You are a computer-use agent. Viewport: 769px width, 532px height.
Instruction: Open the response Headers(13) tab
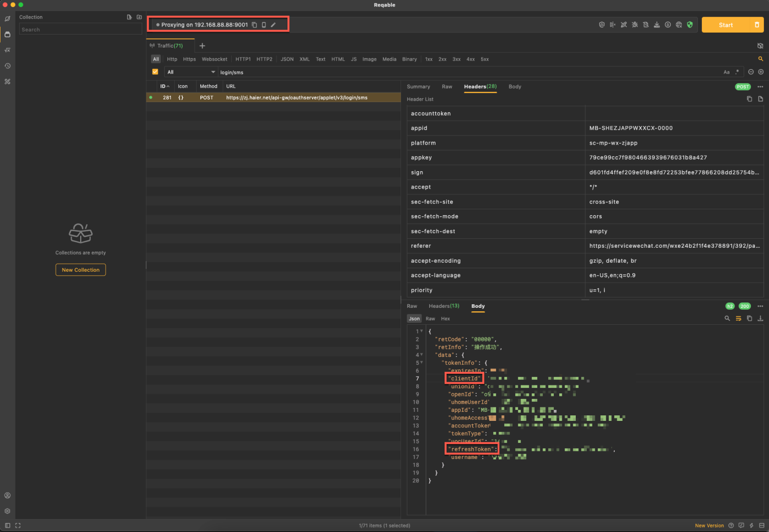[444, 306]
